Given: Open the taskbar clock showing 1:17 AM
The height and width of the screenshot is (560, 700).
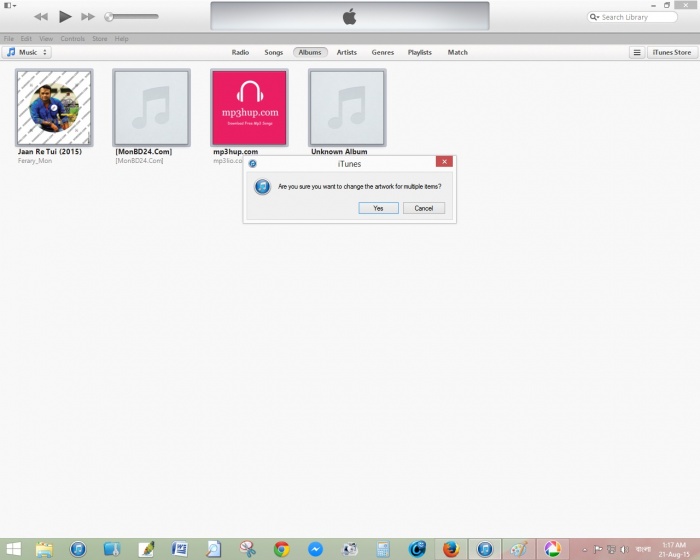Looking at the screenshot, I should pyautogui.click(x=674, y=549).
